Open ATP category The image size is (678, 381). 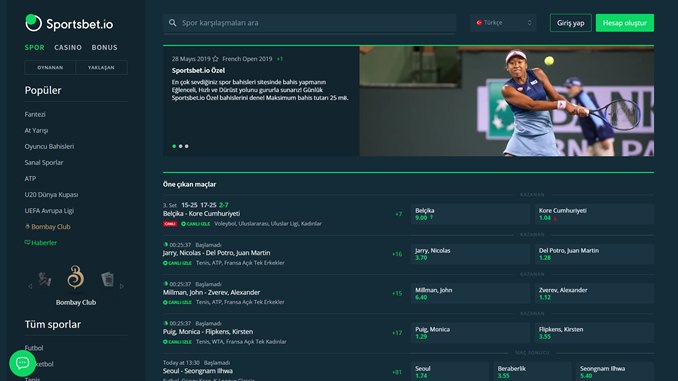click(x=30, y=178)
